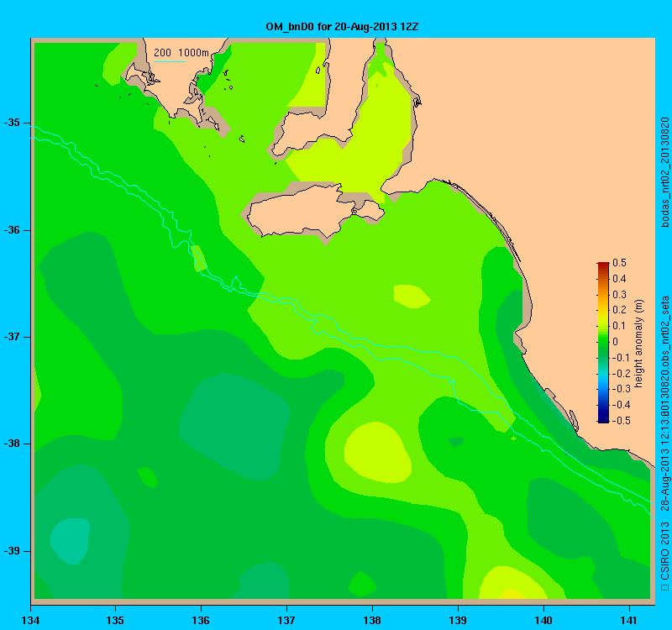Click the cyan legend line under "200 1000m"

(170, 61)
